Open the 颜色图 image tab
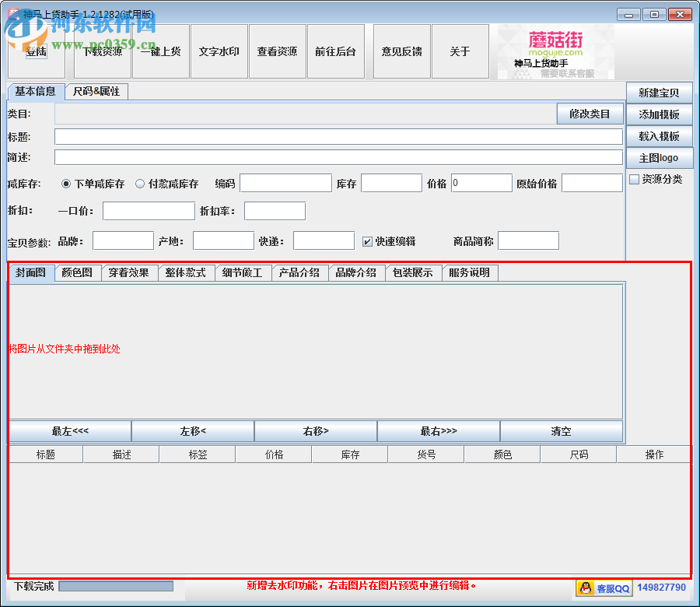The height and width of the screenshot is (607, 700). [x=76, y=272]
